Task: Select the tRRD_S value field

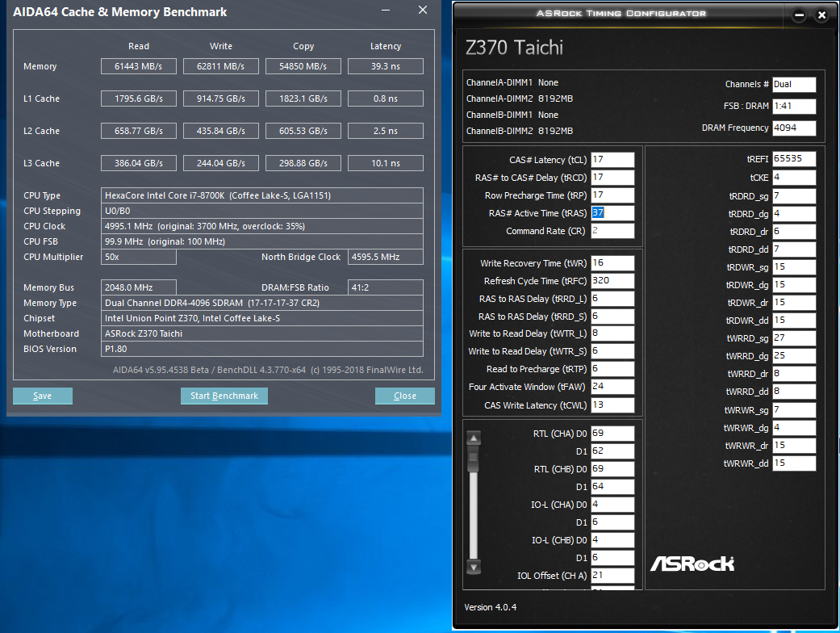Action: click(x=612, y=316)
